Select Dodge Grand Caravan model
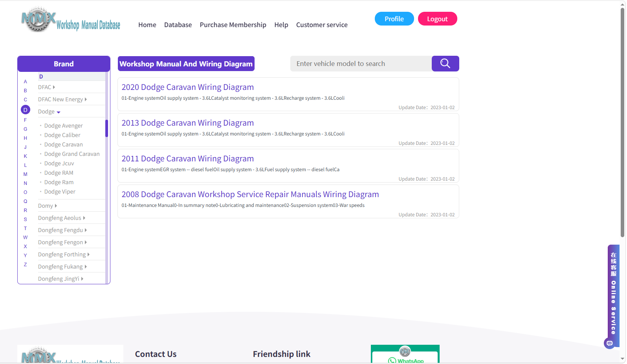The height and width of the screenshot is (364, 627). point(72,154)
